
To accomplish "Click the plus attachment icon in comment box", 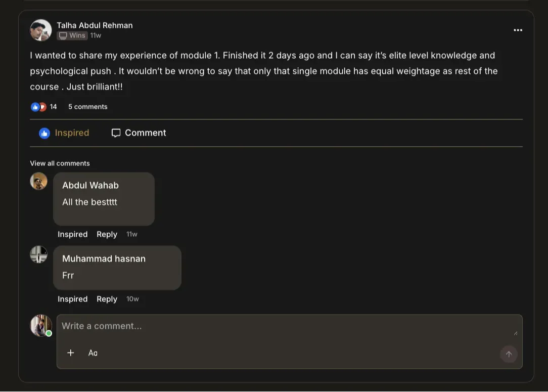I will 71,353.
